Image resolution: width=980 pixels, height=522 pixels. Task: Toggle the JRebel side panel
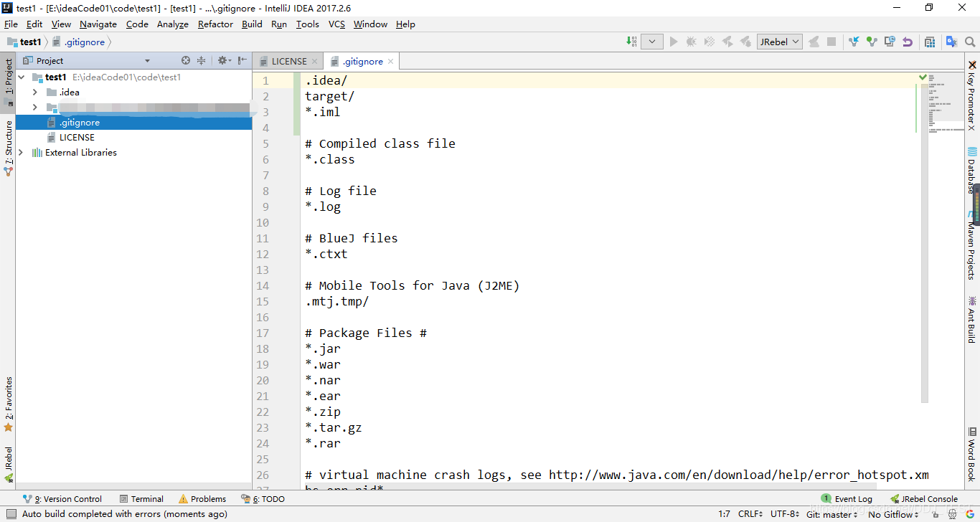point(8,463)
